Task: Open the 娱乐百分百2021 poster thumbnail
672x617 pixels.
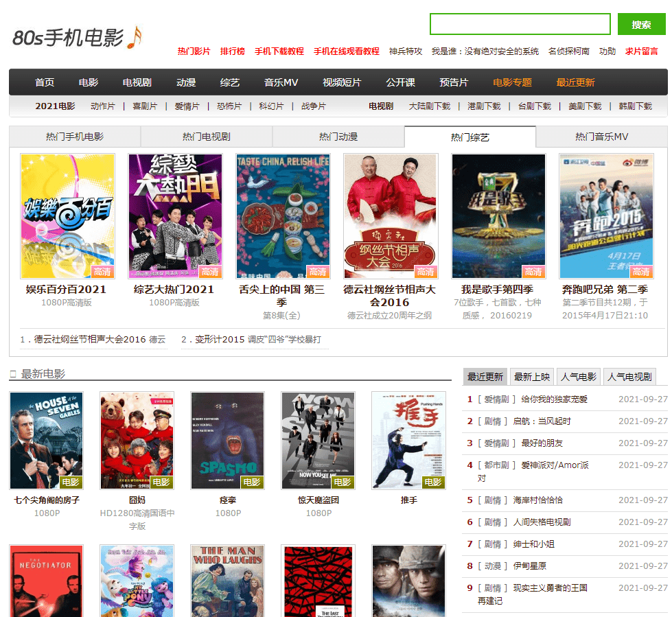Action: [67, 216]
